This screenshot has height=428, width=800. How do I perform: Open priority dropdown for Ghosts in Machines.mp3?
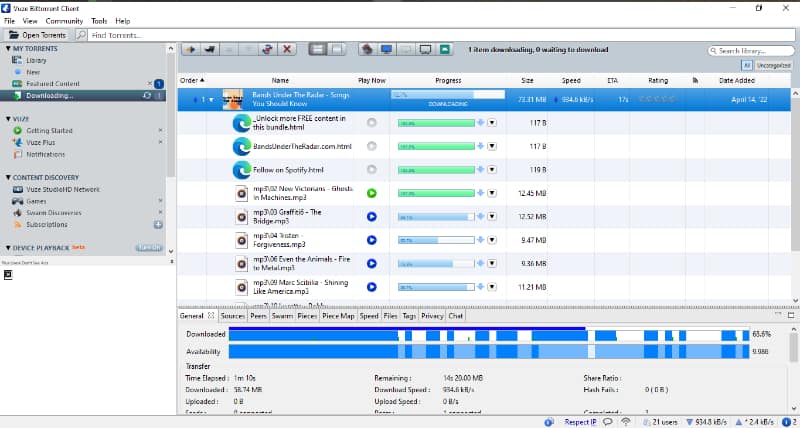[492, 193]
